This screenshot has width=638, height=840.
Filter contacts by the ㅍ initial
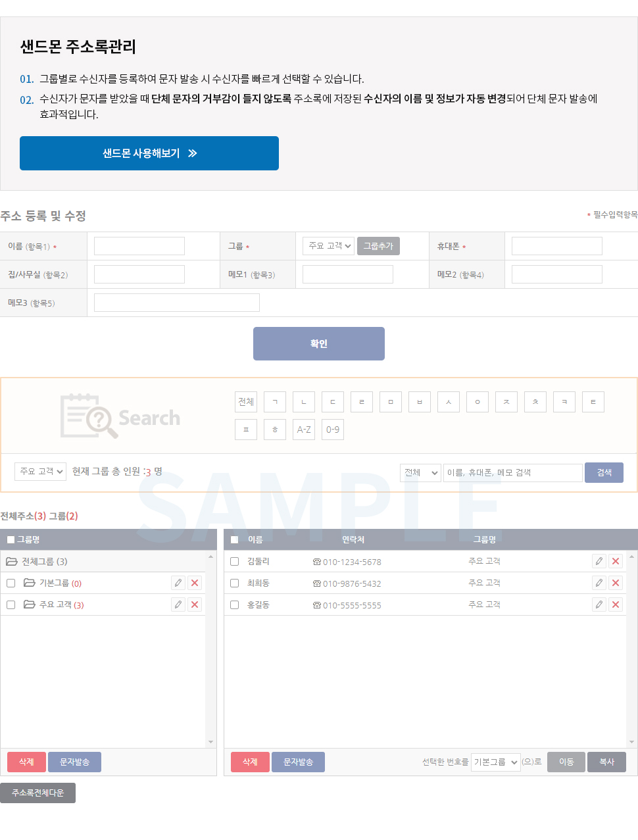point(246,430)
